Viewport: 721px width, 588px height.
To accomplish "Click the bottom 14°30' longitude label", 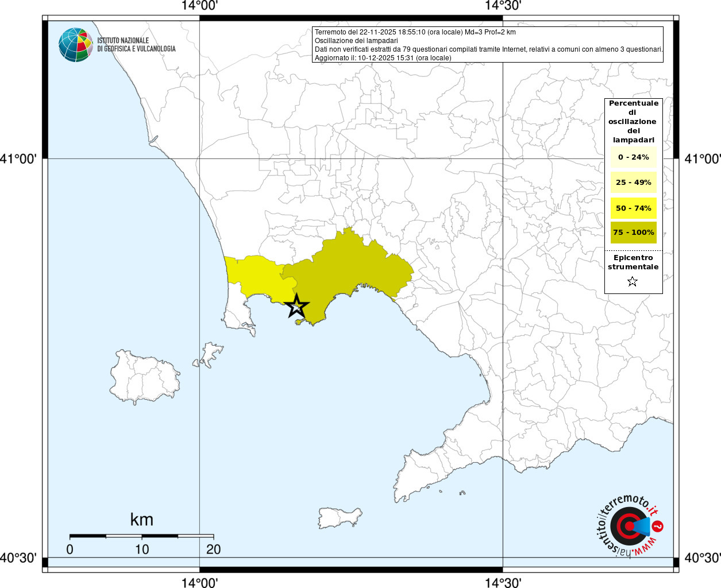I will tap(503, 582).
